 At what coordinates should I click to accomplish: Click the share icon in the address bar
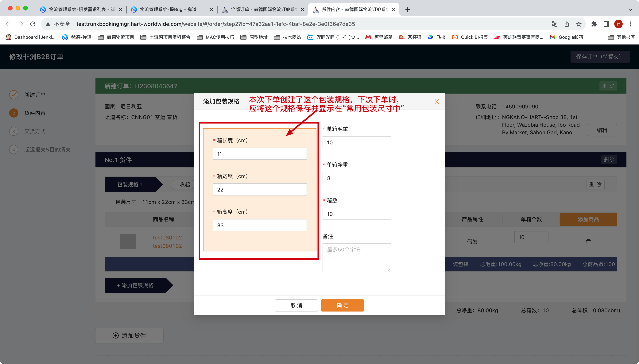[x=567, y=24]
